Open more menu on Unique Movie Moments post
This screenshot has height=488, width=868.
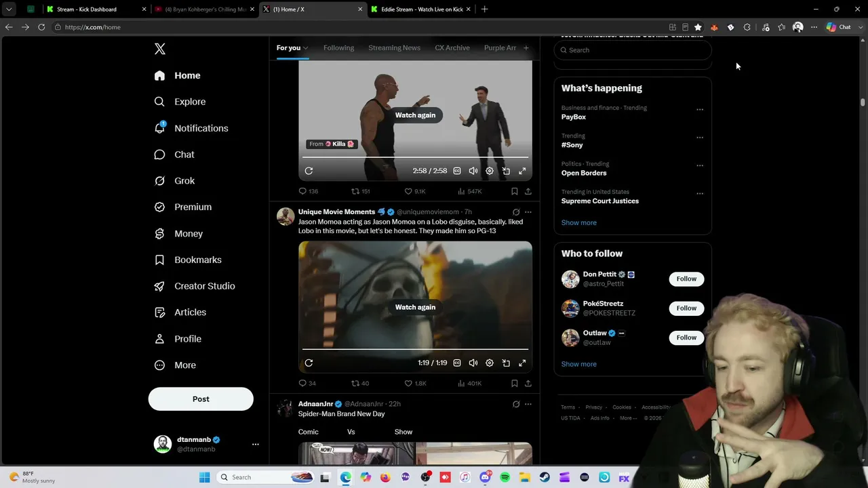tap(528, 212)
